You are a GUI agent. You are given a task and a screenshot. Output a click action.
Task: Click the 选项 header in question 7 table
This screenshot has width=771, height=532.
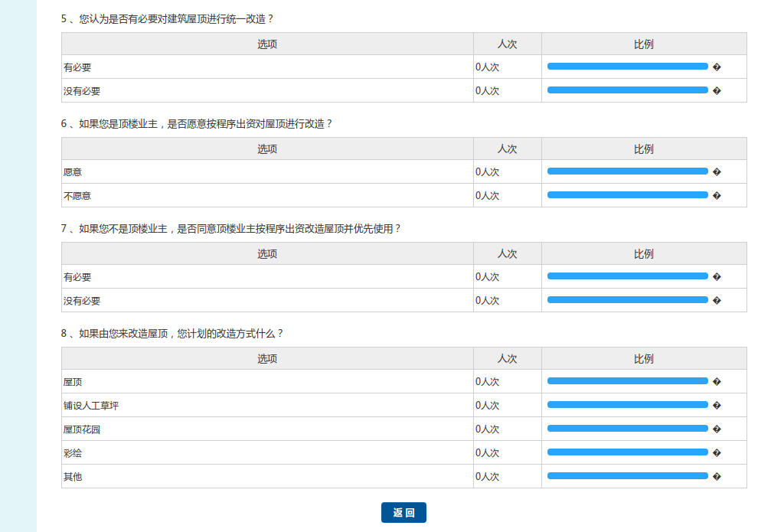click(x=267, y=254)
